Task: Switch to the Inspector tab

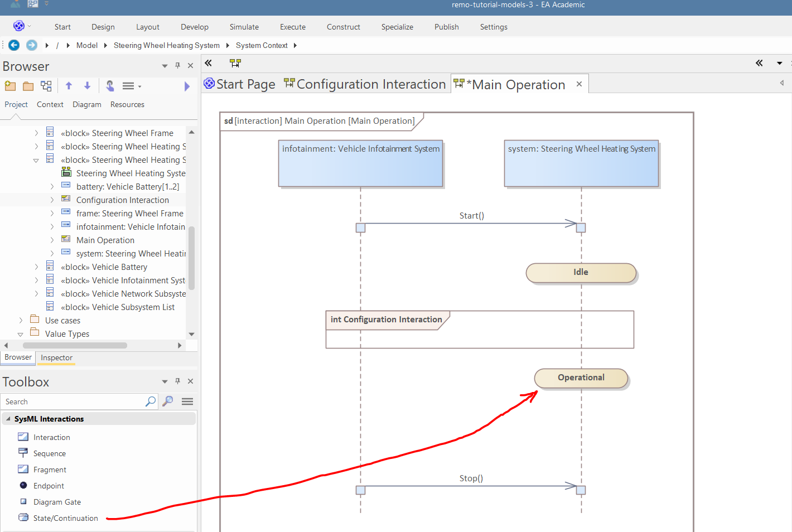Action: coord(56,358)
